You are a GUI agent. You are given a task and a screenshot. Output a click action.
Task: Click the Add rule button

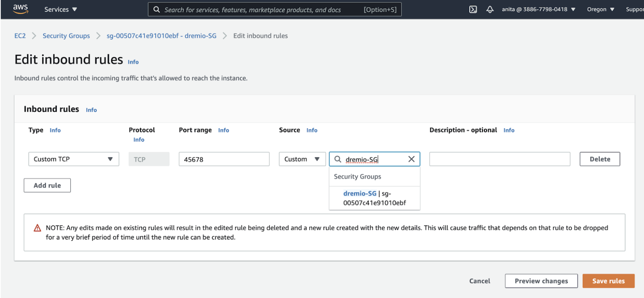click(47, 186)
